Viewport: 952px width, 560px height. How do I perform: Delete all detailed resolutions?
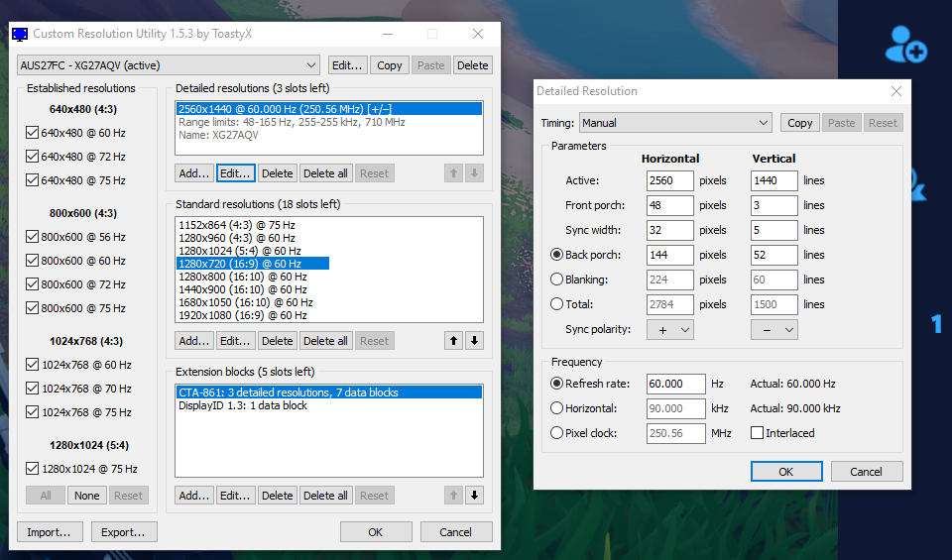[325, 173]
